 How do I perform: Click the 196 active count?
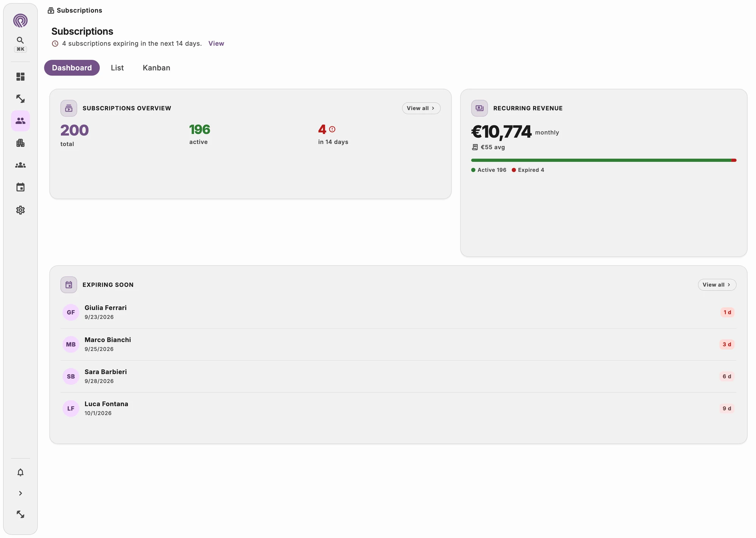click(200, 130)
